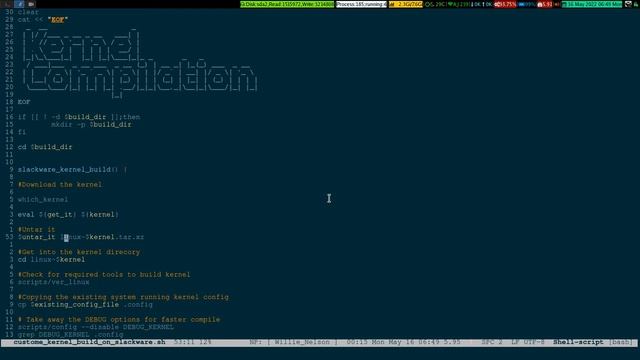Click the white Process running status block

tap(361, 4)
